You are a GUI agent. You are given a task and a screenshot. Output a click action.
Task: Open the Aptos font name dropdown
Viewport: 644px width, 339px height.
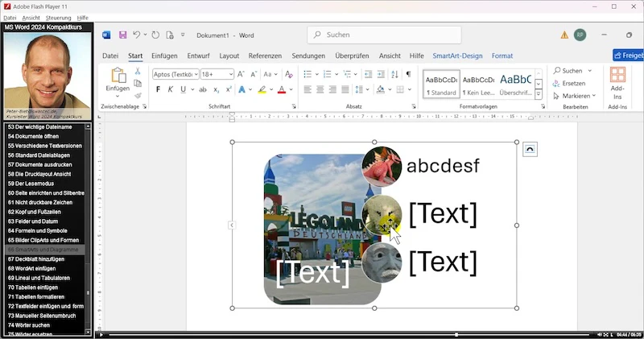[x=196, y=74]
